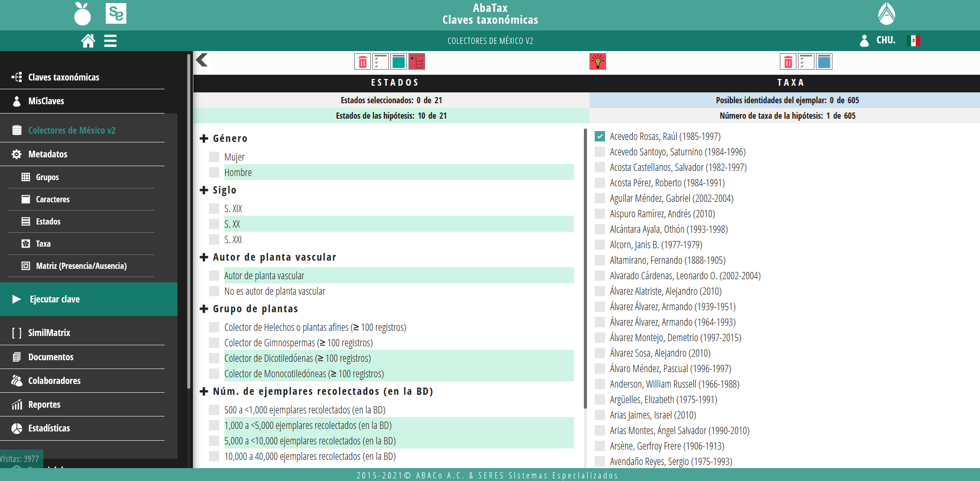This screenshot has height=481, width=980.
Task: Open the hamburger menu icon
Action: point(110,41)
